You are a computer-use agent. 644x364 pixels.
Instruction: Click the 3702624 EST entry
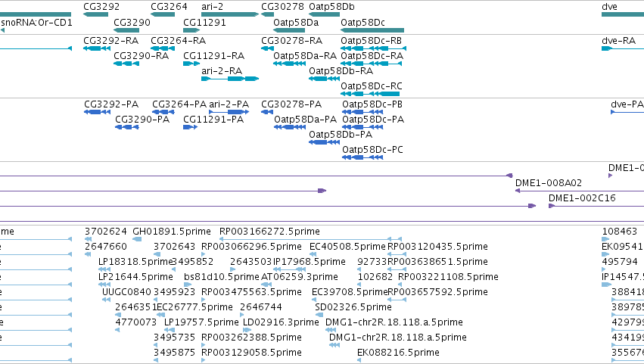pos(105,232)
